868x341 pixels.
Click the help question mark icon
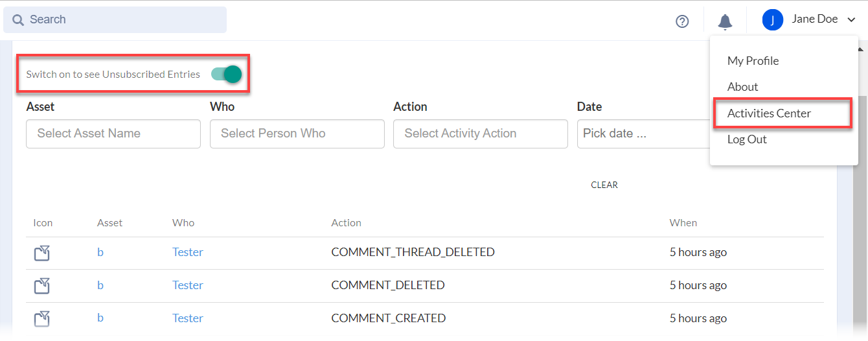pyautogui.click(x=681, y=21)
